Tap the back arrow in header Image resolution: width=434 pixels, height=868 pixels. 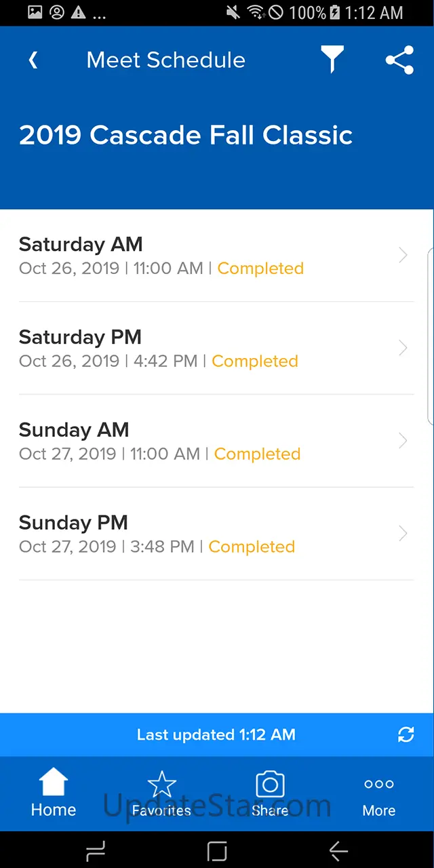coord(33,60)
